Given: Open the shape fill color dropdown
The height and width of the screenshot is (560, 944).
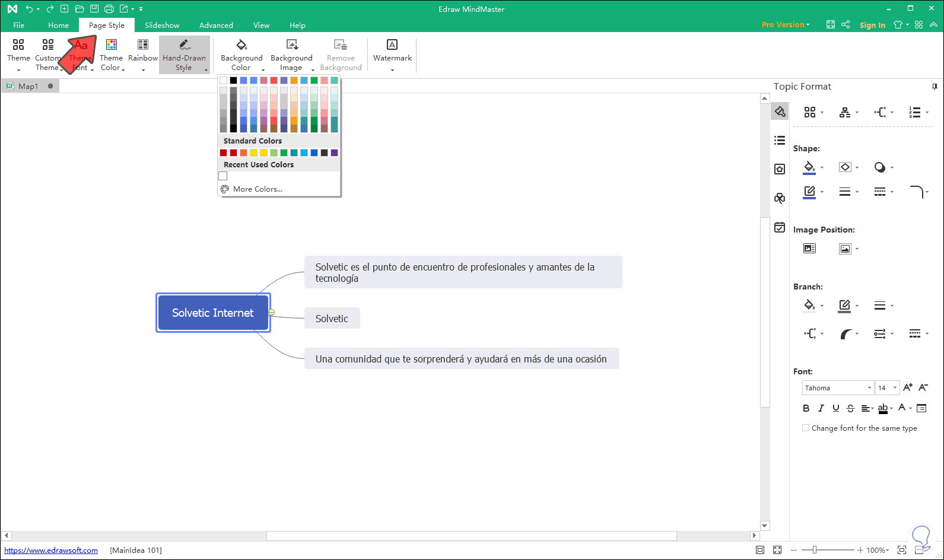Looking at the screenshot, I should point(822,167).
